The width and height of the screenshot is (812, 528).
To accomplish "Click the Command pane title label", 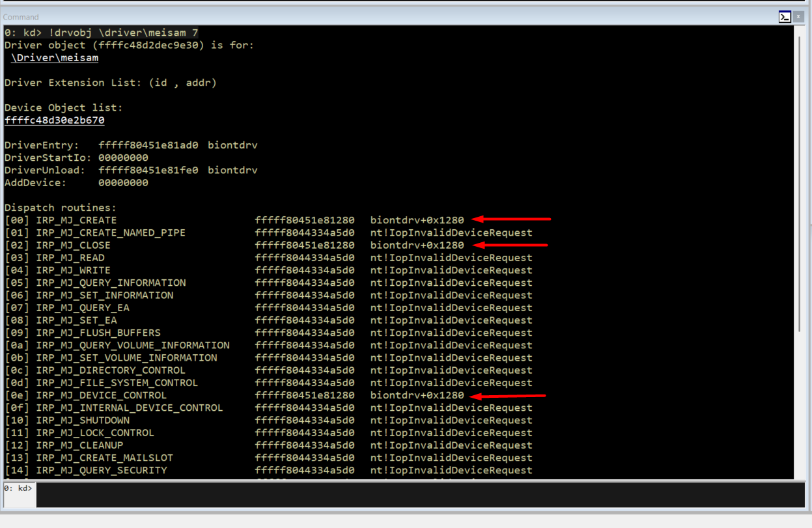I will [x=21, y=17].
